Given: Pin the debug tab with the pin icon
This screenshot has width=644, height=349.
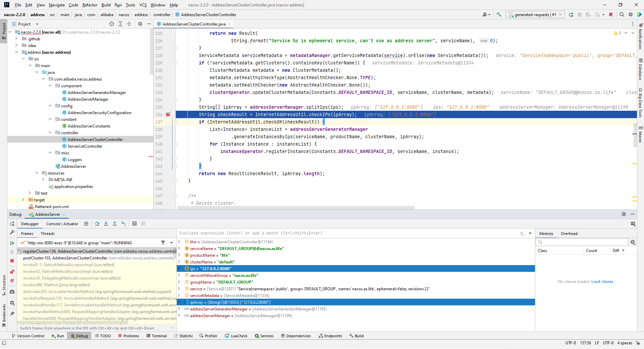Looking at the screenshot, I should point(12,314).
